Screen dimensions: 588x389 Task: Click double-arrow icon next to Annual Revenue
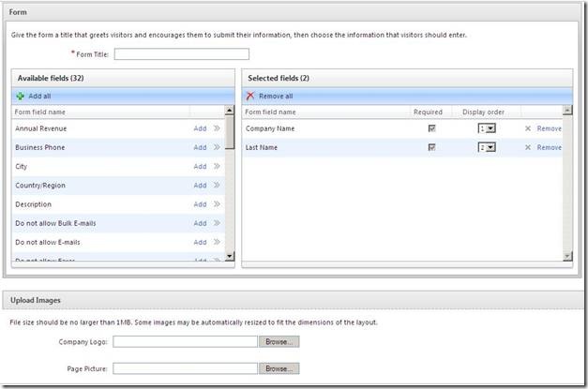(x=217, y=128)
